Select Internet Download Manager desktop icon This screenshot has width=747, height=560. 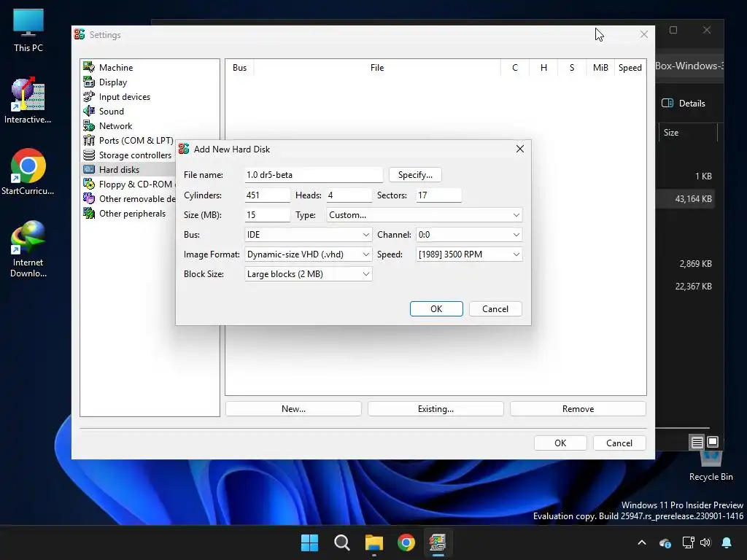28,249
